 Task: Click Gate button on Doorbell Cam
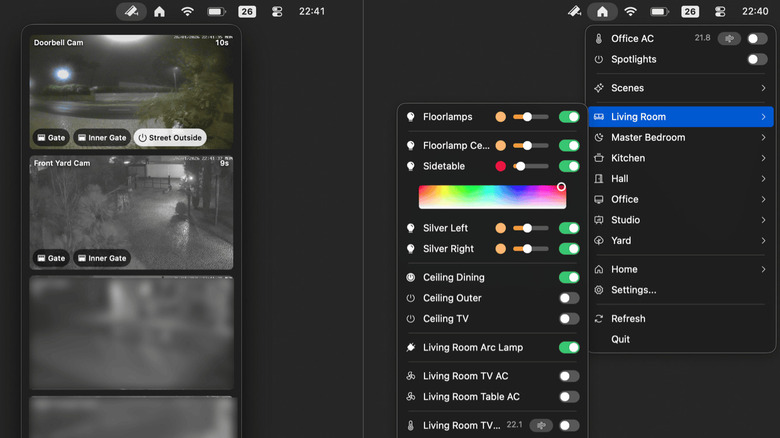[x=51, y=138]
